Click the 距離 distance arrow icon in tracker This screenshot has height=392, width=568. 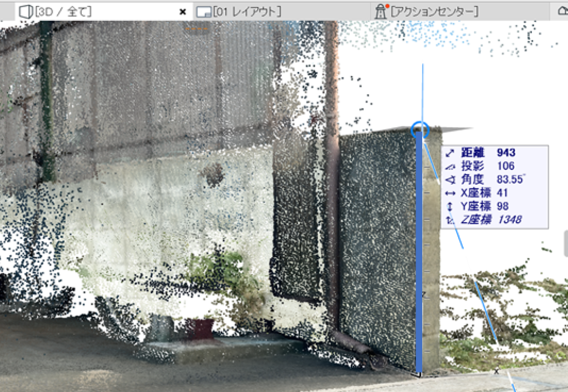[450, 153]
